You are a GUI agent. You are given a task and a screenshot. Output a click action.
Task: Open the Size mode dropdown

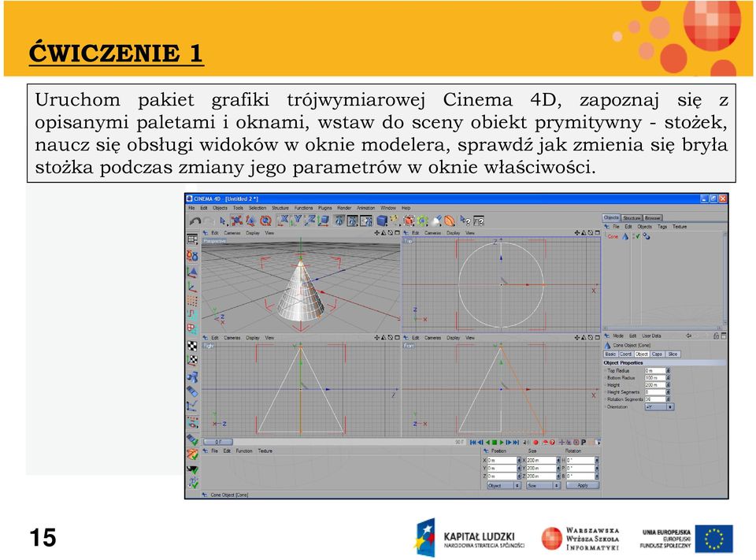(x=543, y=485)
